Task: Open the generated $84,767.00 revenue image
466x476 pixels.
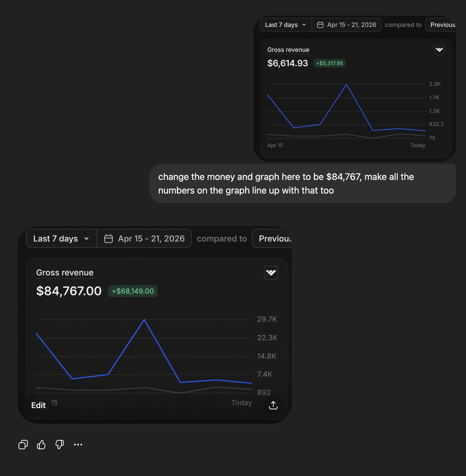Action: pos(155,324)
